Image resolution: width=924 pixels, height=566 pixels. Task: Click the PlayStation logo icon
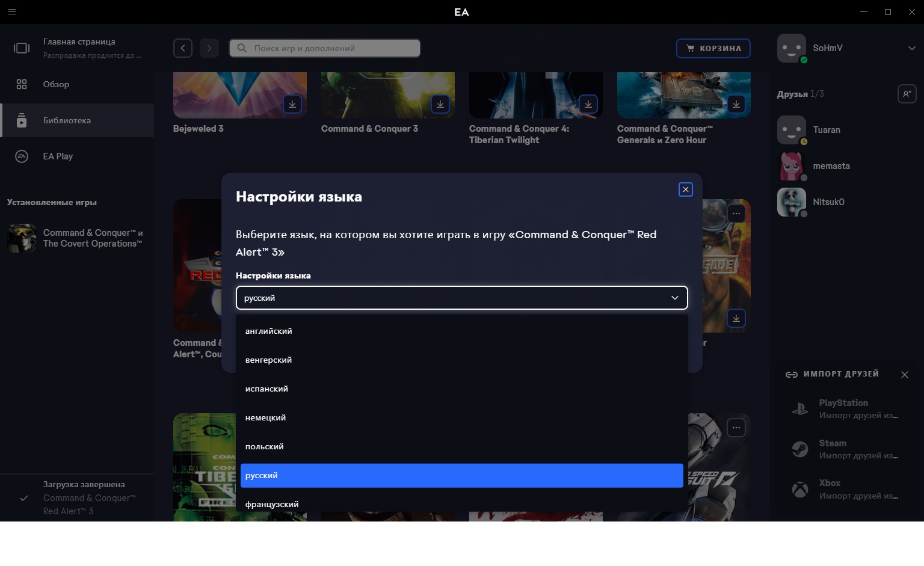coord(800,409)
